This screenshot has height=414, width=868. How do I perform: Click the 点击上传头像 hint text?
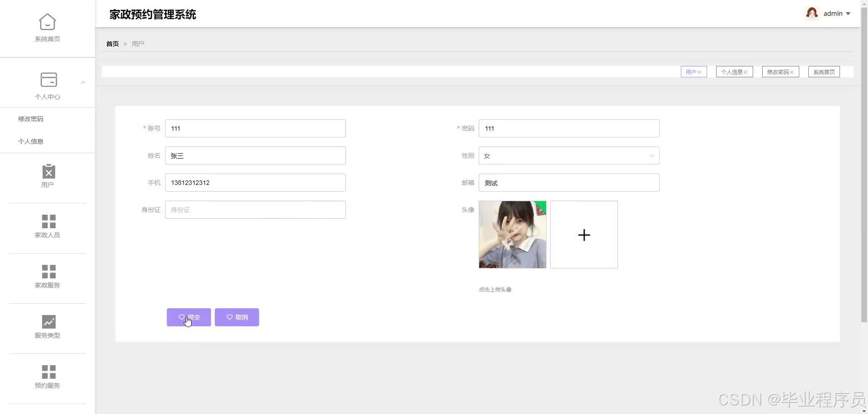495,290
